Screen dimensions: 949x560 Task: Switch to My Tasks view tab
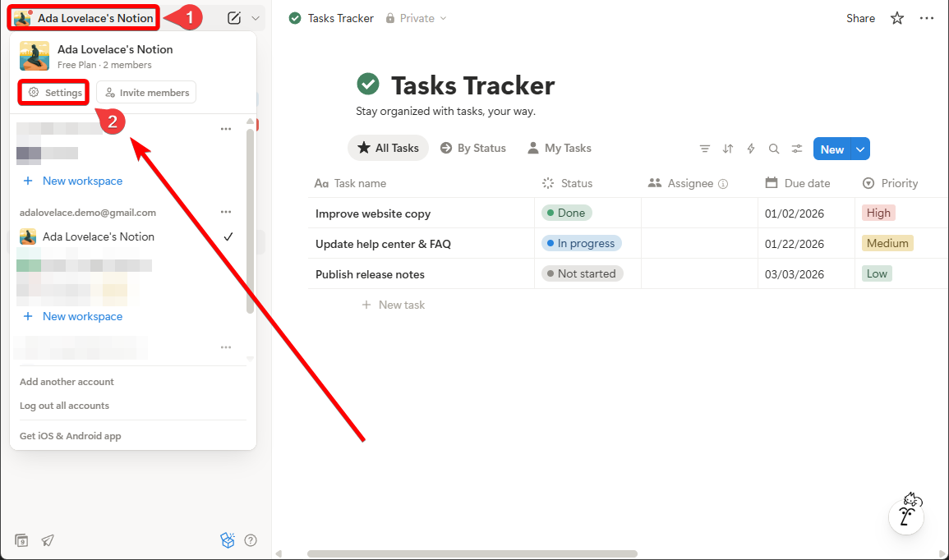click(560, 148)
